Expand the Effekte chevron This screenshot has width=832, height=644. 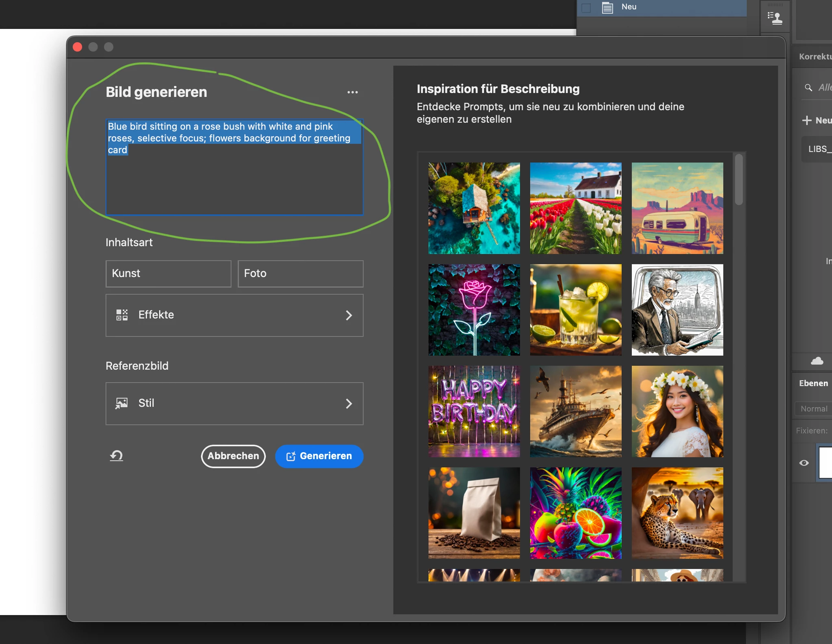point(349,315)
